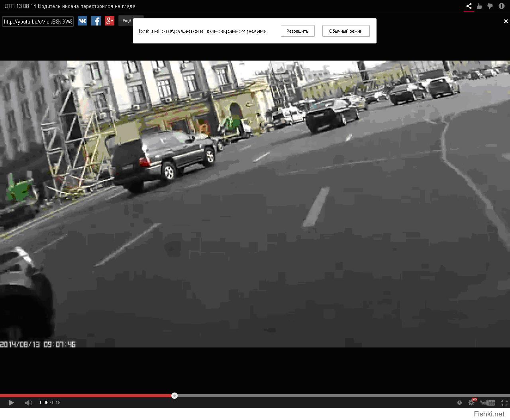Image resolution: width=510 pixels, height=420 pixels.
Task: Allow fullscreen with Разрешить button
Action: click(x=297, y=31)
